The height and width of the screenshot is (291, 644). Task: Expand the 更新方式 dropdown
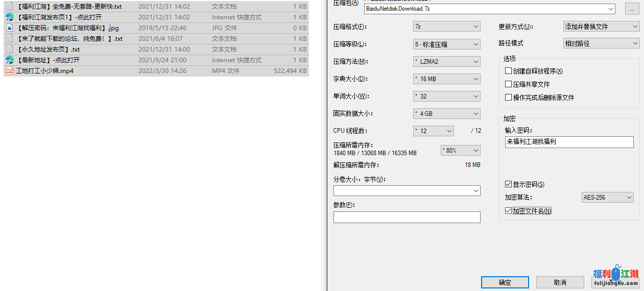[601, 27]
